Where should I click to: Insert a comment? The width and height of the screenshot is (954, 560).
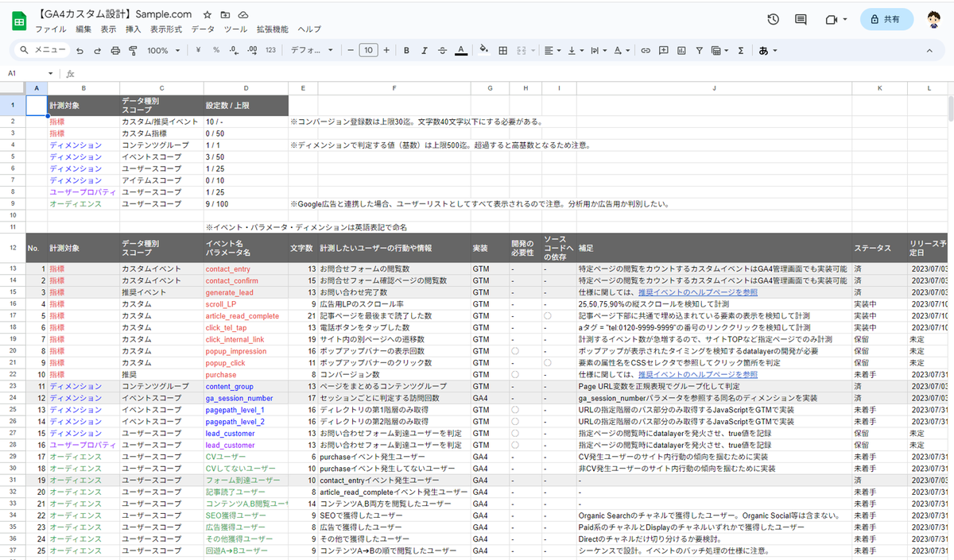pos(663,50)
